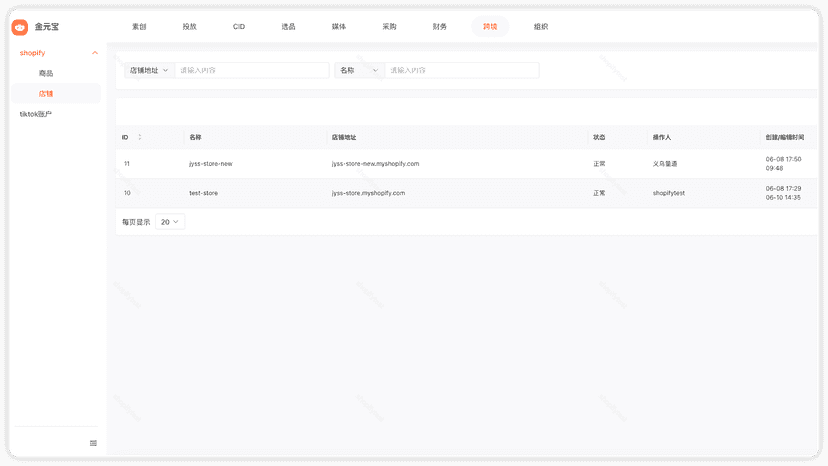Screen dimensions: 828x466
Task: Click time 06-08 17:50 cell
Action: point(783,160)
